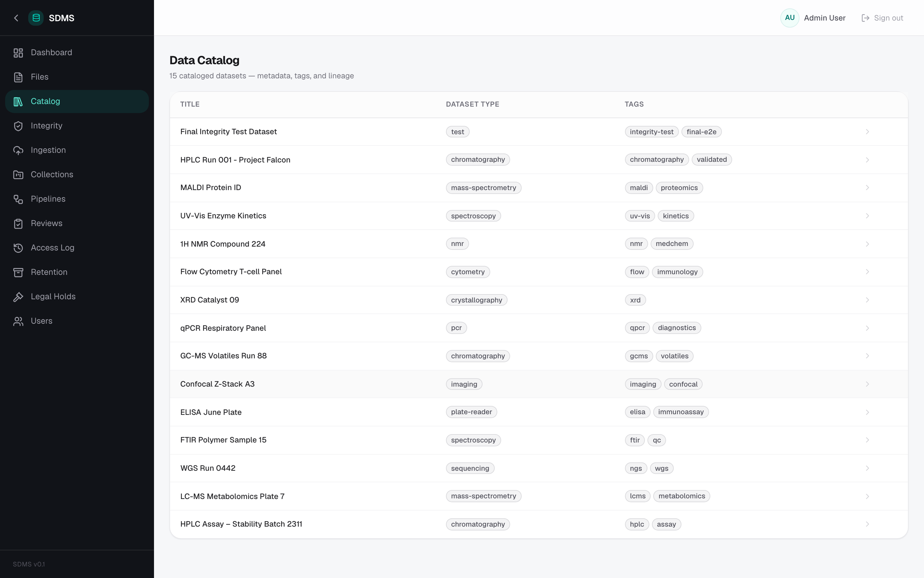Expand WGS Run 0442 row chevron
Image resolution: width=924 pixels, height=578 pixels.
click(867, 468)
